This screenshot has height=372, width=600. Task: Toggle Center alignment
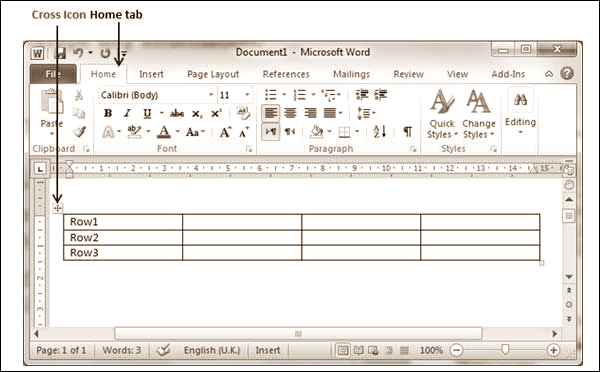[290, 113]
